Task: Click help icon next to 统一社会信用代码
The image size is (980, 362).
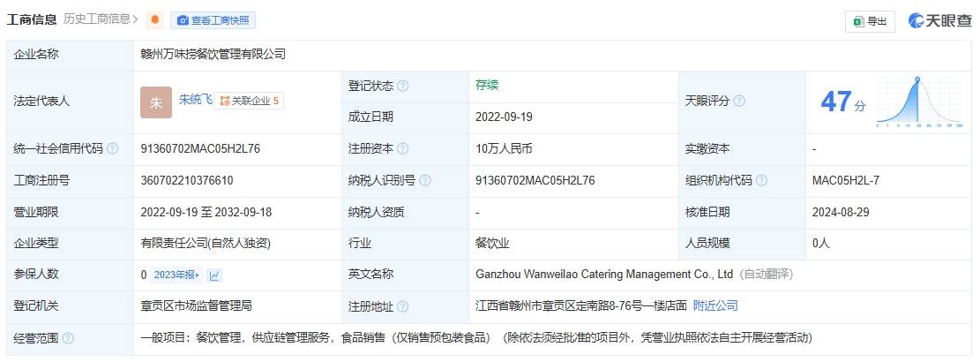Action: (x=113, y=149)
